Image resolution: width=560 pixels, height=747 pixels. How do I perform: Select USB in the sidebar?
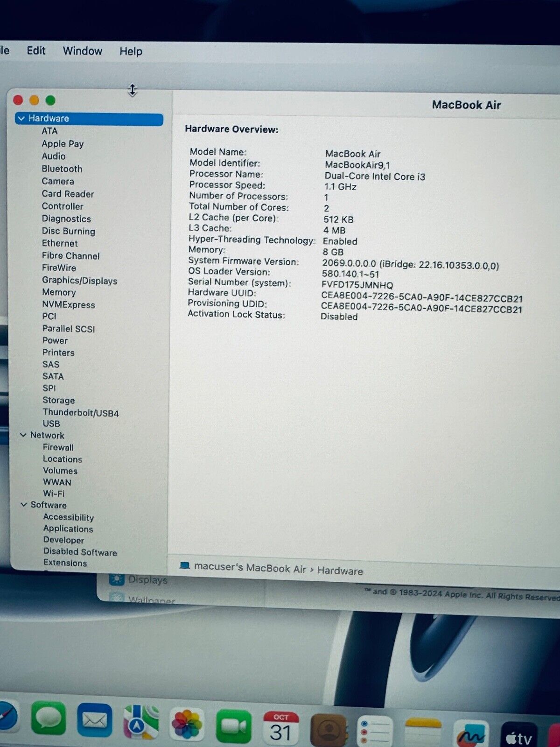click(51, 424)
